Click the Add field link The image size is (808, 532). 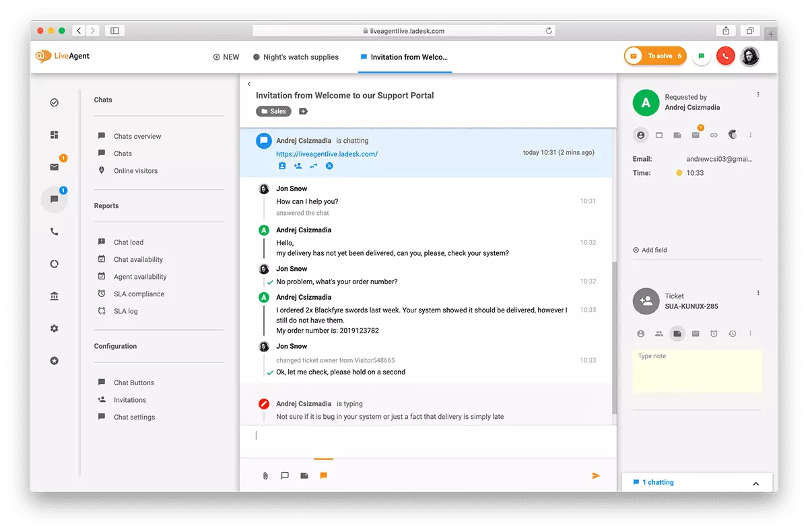[x=649, y=250]
